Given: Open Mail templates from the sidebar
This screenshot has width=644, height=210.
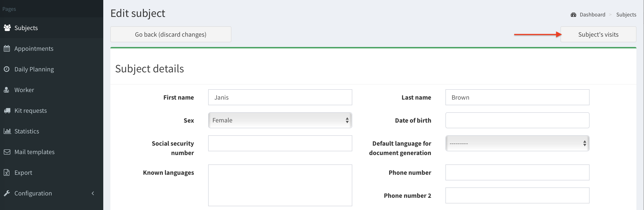Looking at the screenshot, I should [34, 152].
